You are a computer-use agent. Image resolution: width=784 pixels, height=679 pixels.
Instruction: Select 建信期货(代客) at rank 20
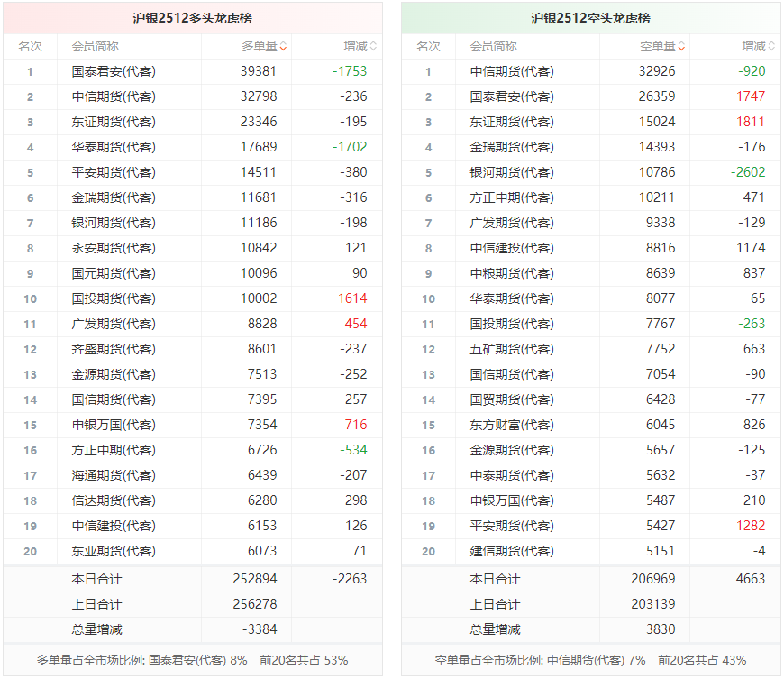coord(512,551)
